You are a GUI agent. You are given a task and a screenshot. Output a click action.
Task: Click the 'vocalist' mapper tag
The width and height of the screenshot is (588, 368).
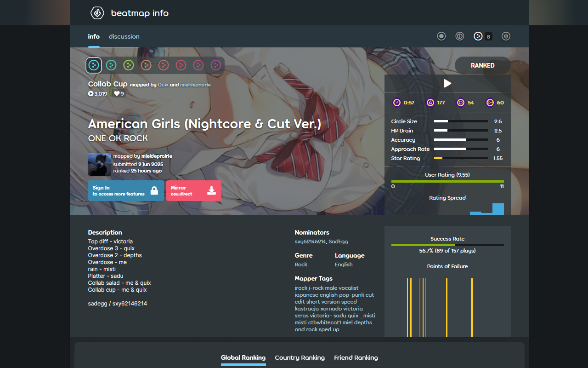(x=349, y=288)
